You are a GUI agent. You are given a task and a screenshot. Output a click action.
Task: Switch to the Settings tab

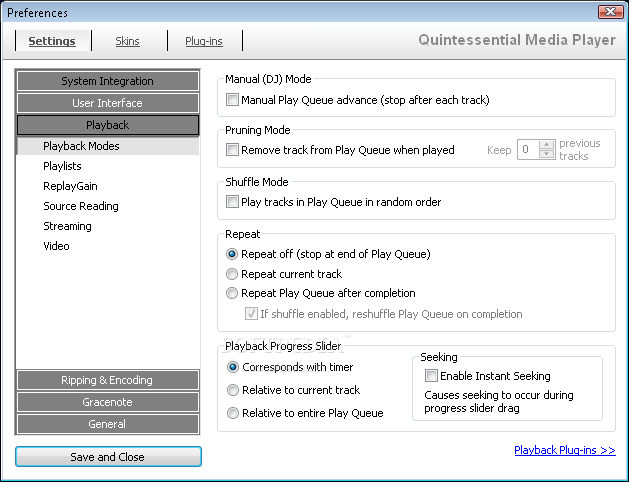pyautogui.click(x=52, y=41)
